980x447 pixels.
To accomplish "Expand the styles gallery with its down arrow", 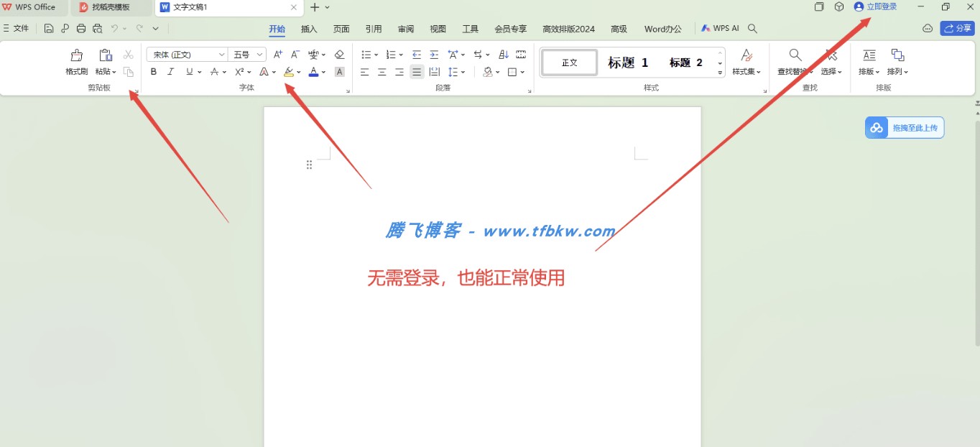I will [x=720, y=73].
